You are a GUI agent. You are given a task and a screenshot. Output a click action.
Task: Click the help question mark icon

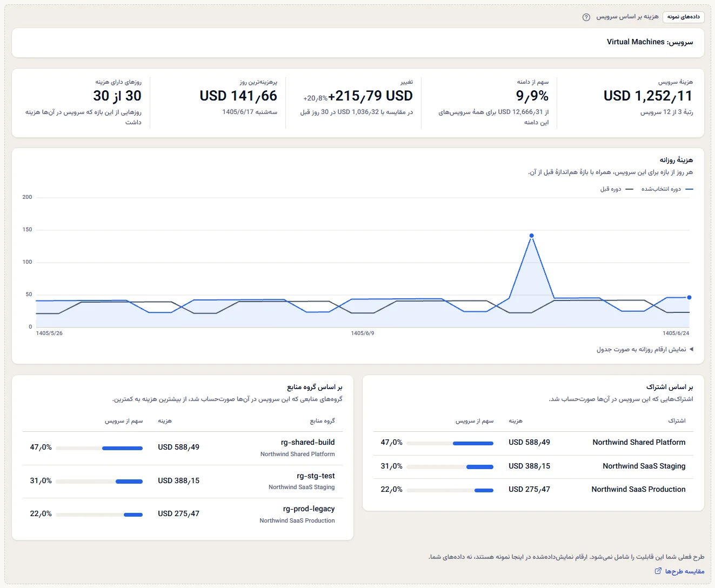586,17
